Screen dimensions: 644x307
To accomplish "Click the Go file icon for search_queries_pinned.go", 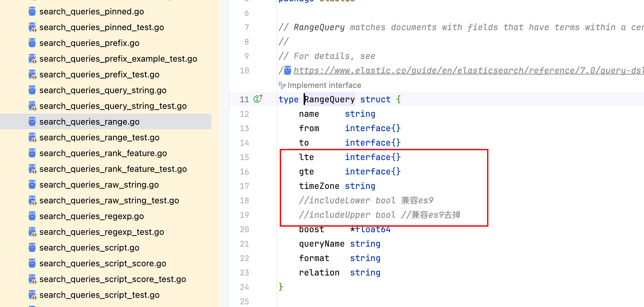I will (32, 11).
